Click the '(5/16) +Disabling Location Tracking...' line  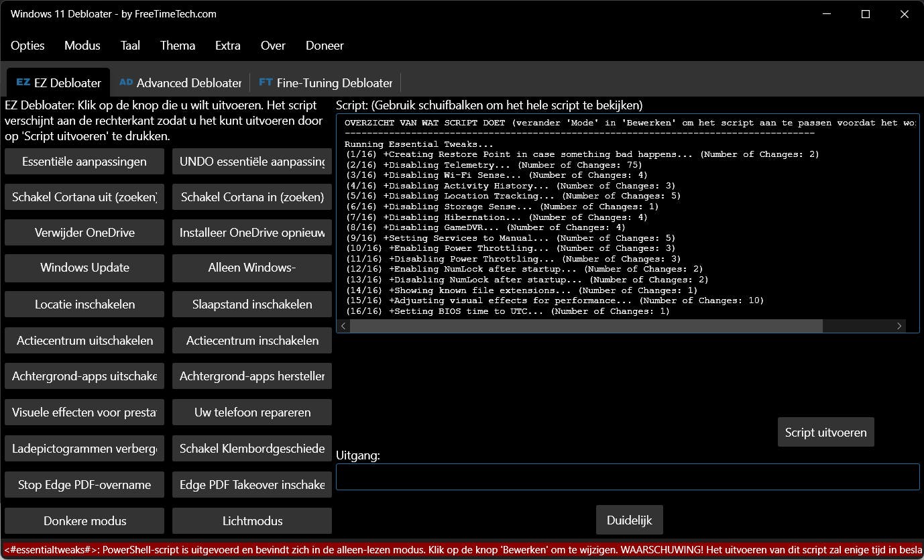(x=513, y=196)
